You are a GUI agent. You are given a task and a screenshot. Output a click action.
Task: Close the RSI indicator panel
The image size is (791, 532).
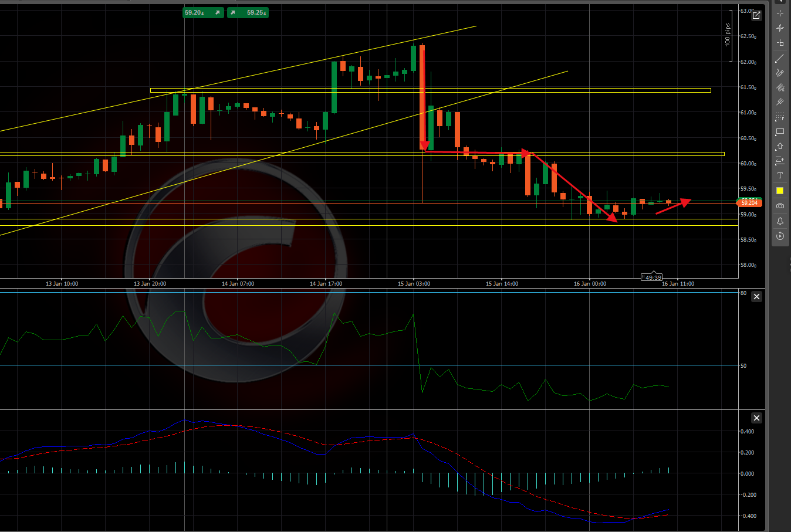pyautogui.click(x=756, y=297)
